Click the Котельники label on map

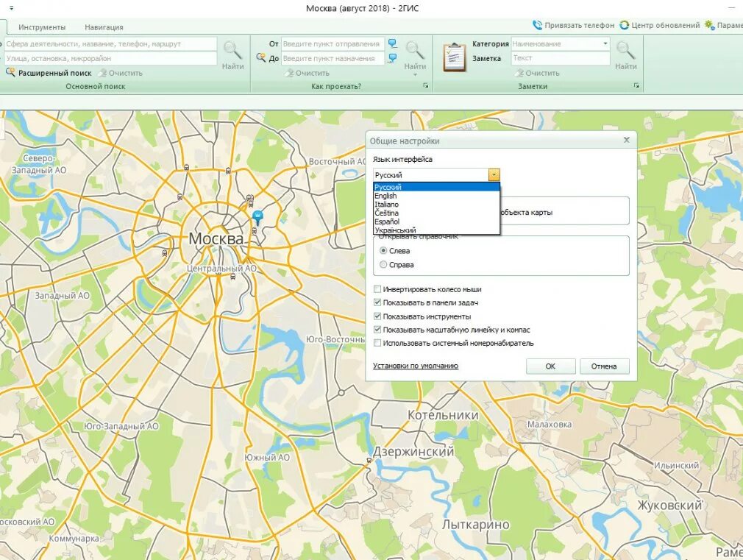[443, 415]
